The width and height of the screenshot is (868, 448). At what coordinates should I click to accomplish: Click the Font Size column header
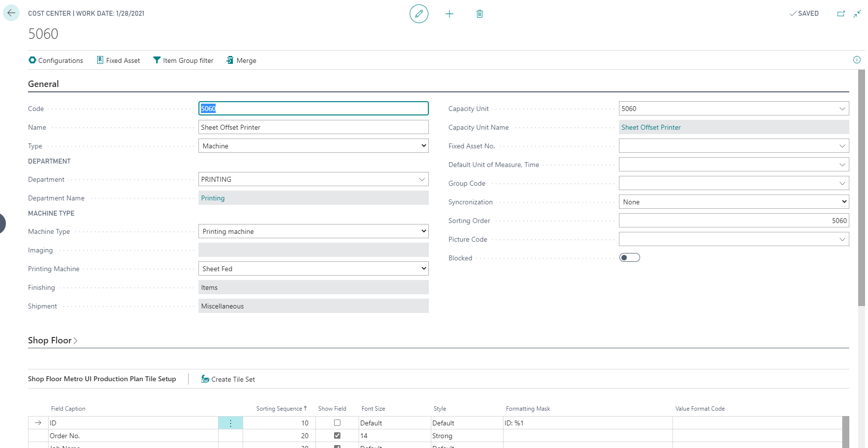373,409
